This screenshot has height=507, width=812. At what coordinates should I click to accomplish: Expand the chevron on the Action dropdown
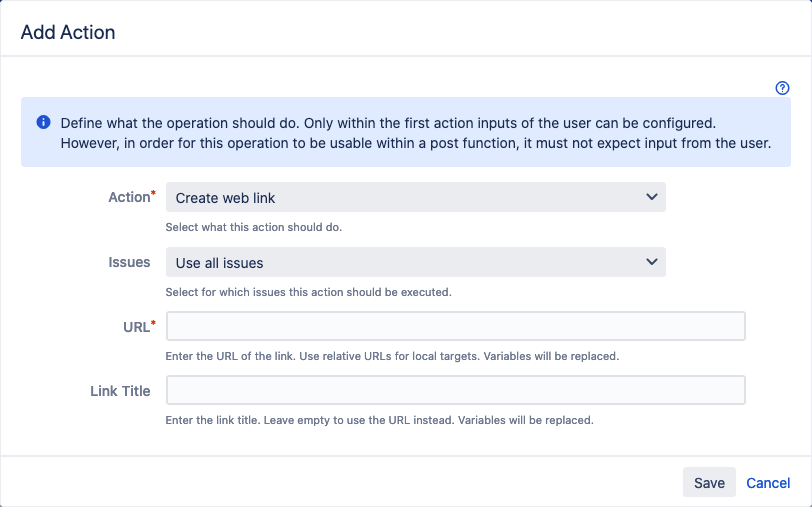pos(651,197)
